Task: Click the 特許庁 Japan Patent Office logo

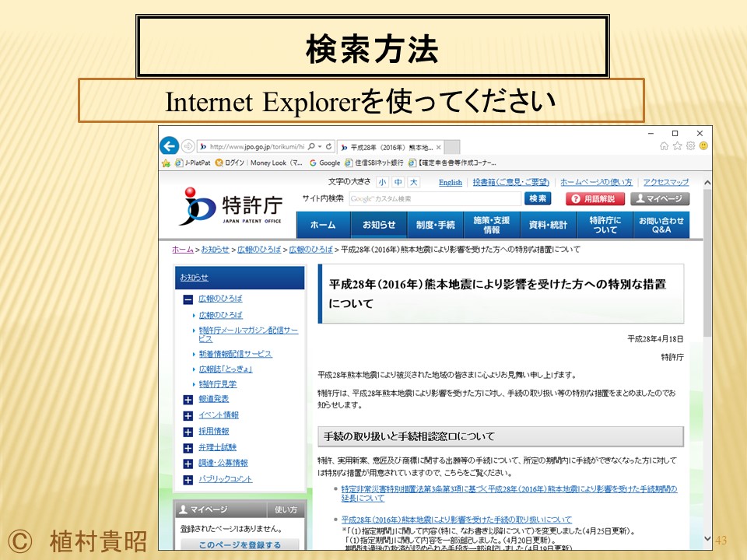Action: pos(230,205)
